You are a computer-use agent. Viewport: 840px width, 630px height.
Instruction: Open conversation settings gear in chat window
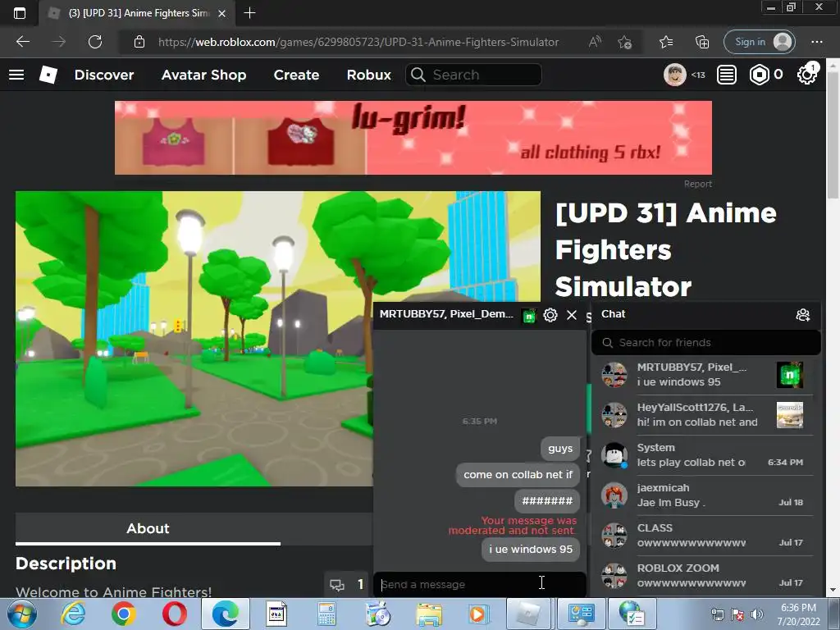coord(550,315)
